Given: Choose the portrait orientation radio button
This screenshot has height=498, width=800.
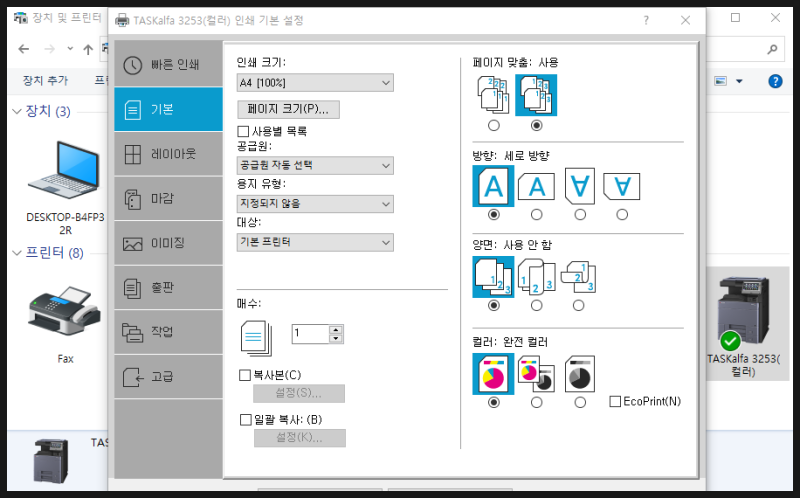Looking at the screenshot, I should (493, 215).
